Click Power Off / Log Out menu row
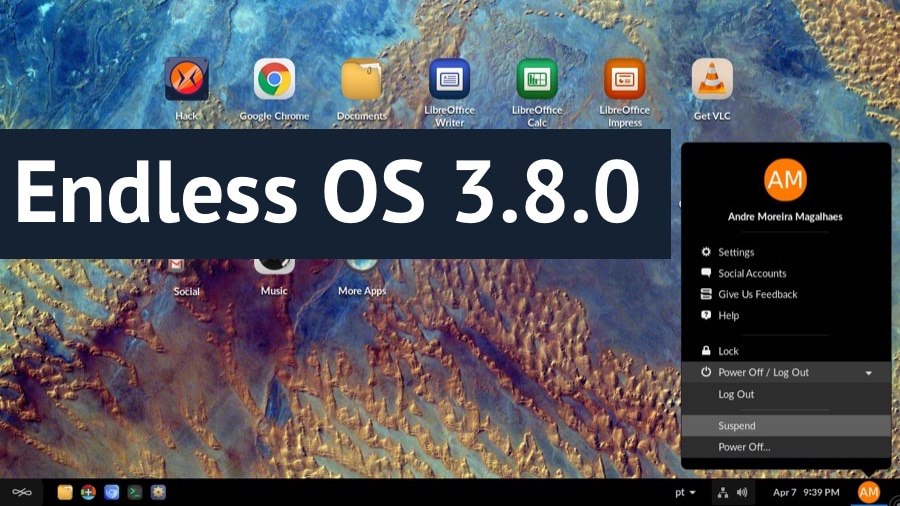 (x=786, y=372)
